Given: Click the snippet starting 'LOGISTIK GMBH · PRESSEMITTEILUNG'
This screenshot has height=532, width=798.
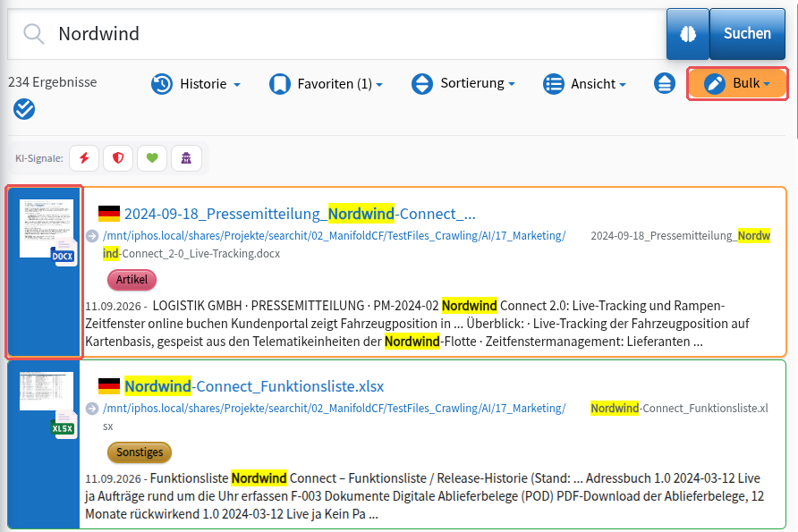Looking at the screenshot, I should (x=417, y=324).
